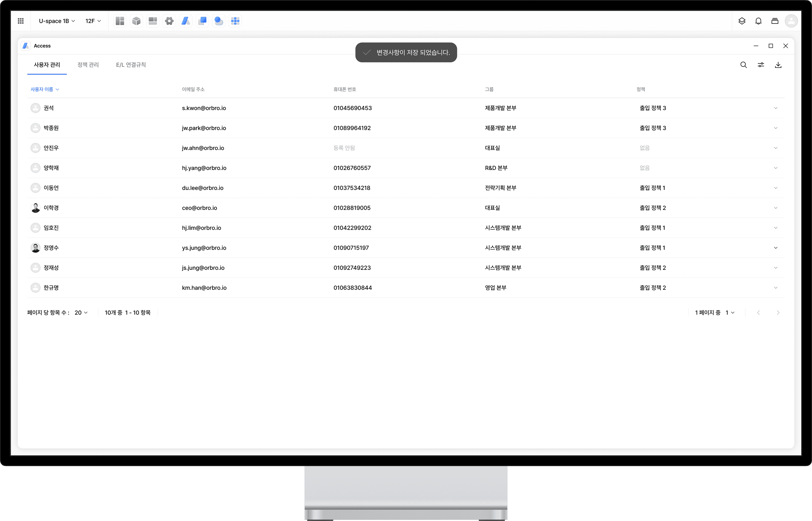Image resolution: width=812 pixels, height=521 pixels.
Task: Expand policy dropdown for 정영수 row
Action: tap(775, 248)
